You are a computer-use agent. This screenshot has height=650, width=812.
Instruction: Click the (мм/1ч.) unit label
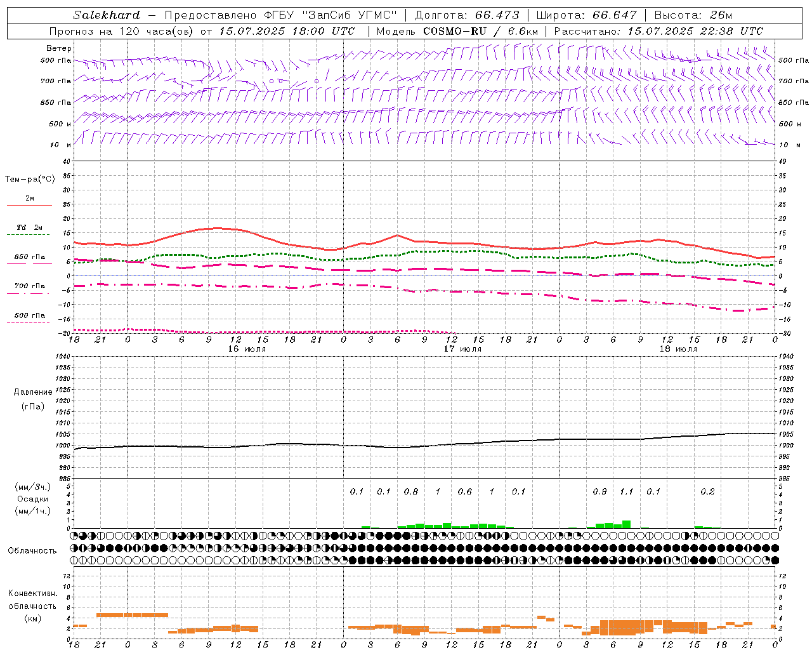(x=32, y=511)
